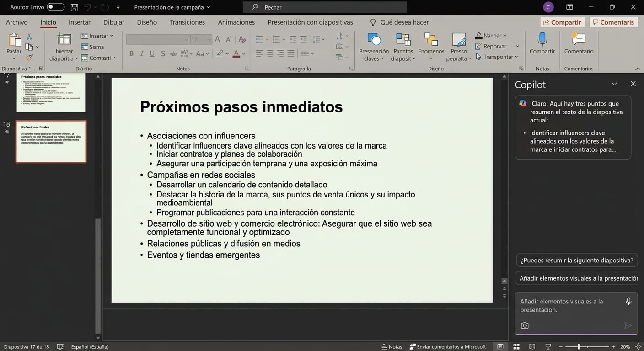Switch to slide sorter view in status bar
This screenshot has width=644, height=351.
[517, 346]
